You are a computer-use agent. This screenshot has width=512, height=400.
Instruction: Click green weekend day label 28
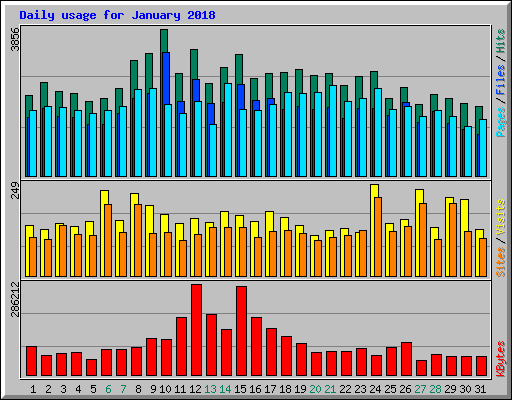click(435, 389)
